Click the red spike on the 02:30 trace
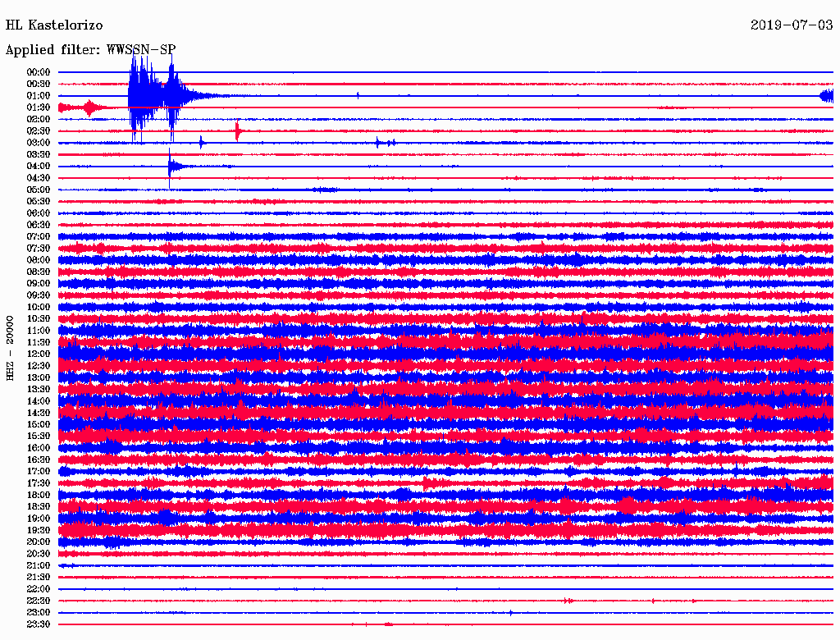This screenshot has height=640, width=840. tap(237, 131)
